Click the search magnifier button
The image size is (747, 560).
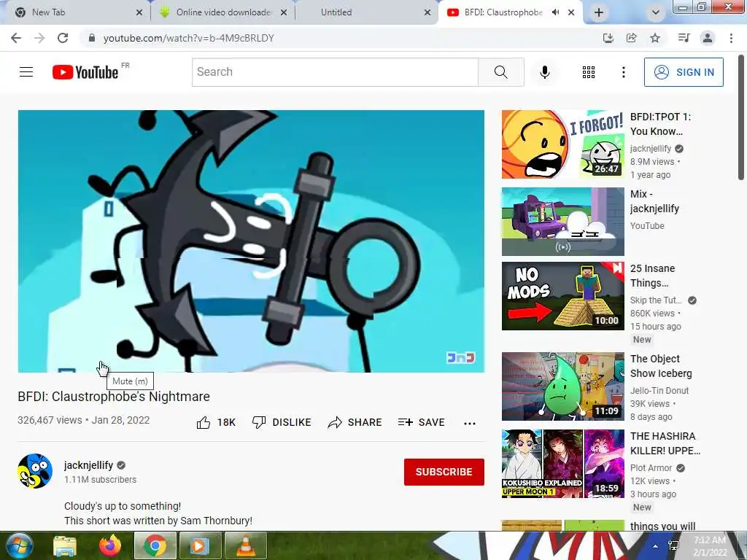tap(500, 72)
